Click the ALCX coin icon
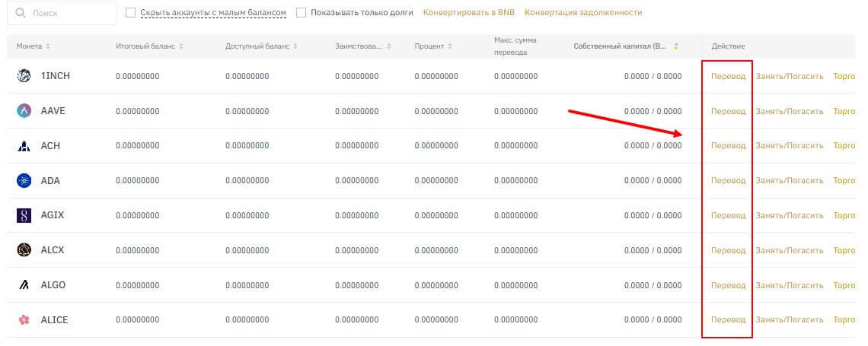This screenshot has width=868, height=346. click(24, 250)
